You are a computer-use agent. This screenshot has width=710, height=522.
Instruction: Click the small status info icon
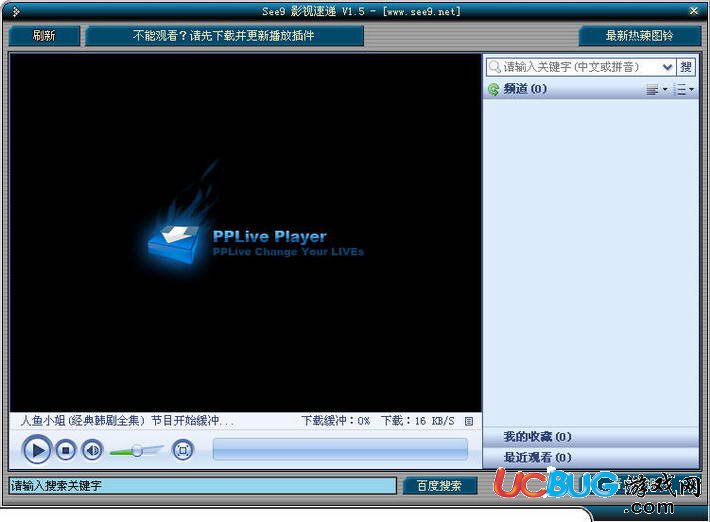tap(469, 421)
